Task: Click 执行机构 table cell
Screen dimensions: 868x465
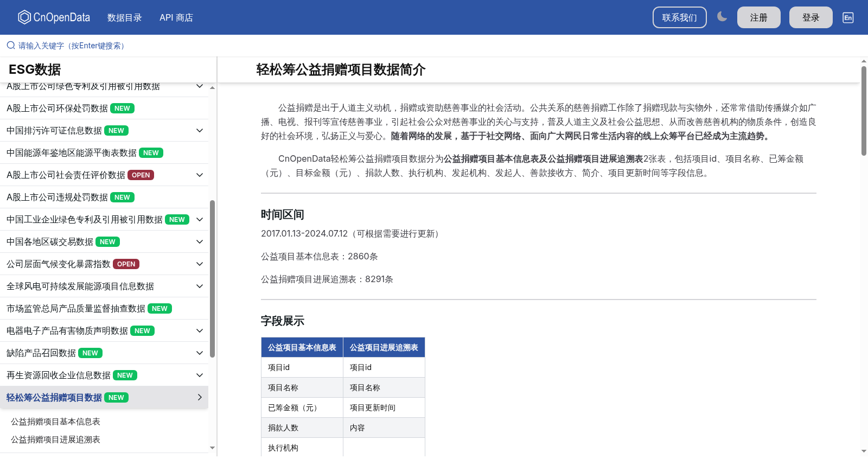Action: point(302,448)
